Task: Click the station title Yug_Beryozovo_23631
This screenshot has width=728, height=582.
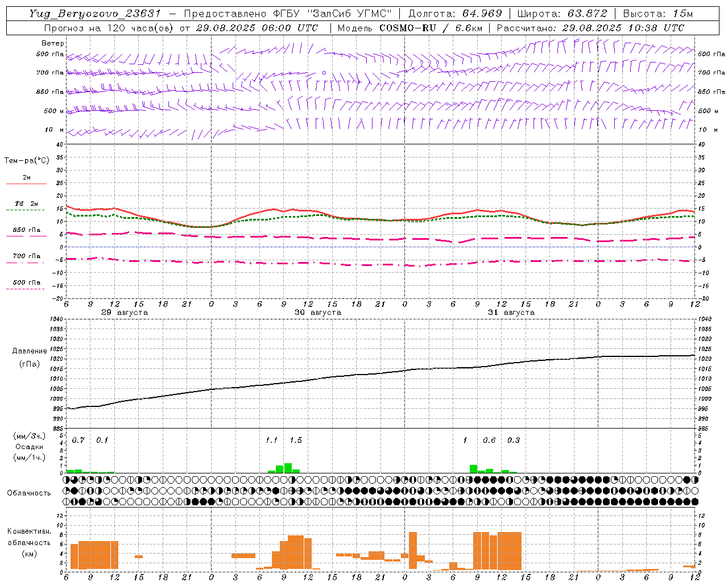Action: (95, 14)
